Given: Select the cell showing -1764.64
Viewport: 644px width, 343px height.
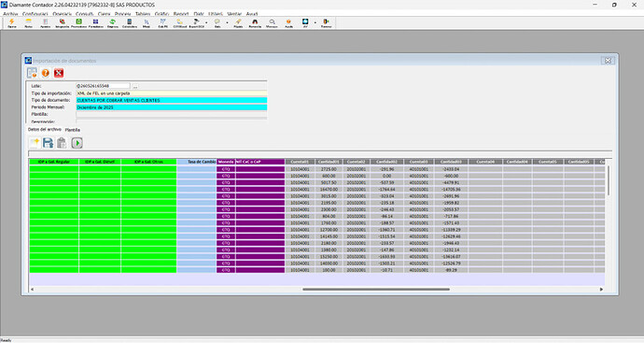Looking at the screenshot, I should (387, 189).
